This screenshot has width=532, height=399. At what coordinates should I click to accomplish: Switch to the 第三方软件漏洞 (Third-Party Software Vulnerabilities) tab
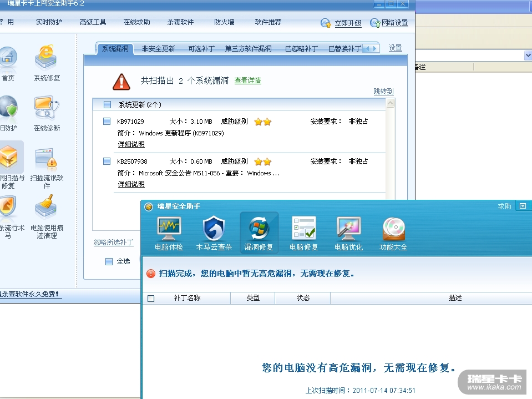249,49
